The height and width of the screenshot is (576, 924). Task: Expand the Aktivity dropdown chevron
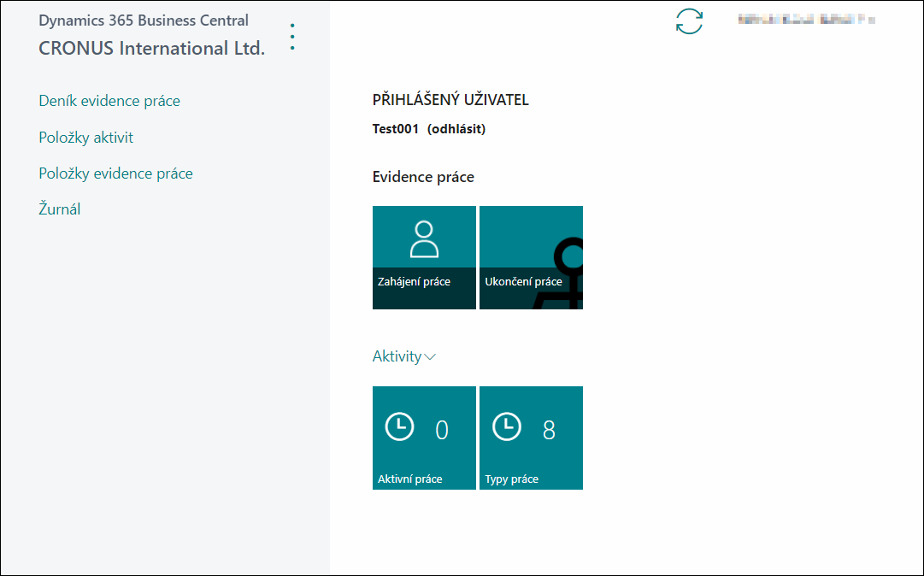(x=430, y=357)
